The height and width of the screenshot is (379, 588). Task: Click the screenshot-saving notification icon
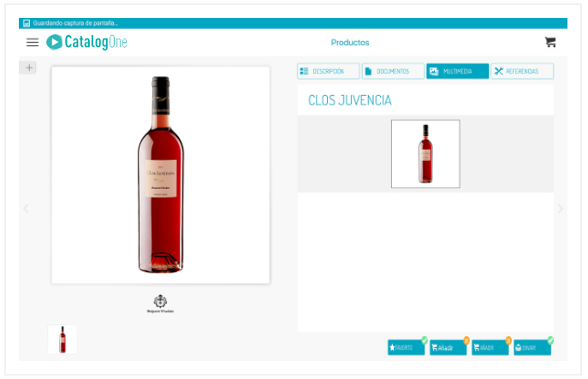tap(27, 23)
